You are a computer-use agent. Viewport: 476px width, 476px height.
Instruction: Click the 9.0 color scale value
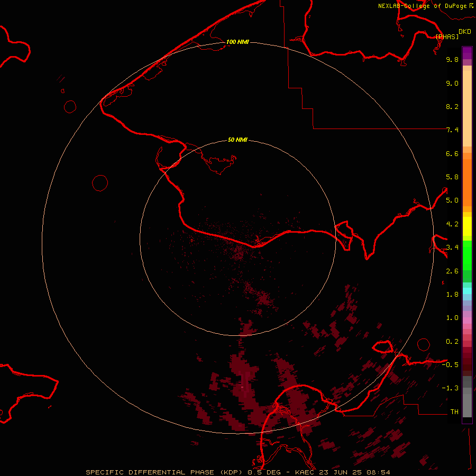(452, 83)
